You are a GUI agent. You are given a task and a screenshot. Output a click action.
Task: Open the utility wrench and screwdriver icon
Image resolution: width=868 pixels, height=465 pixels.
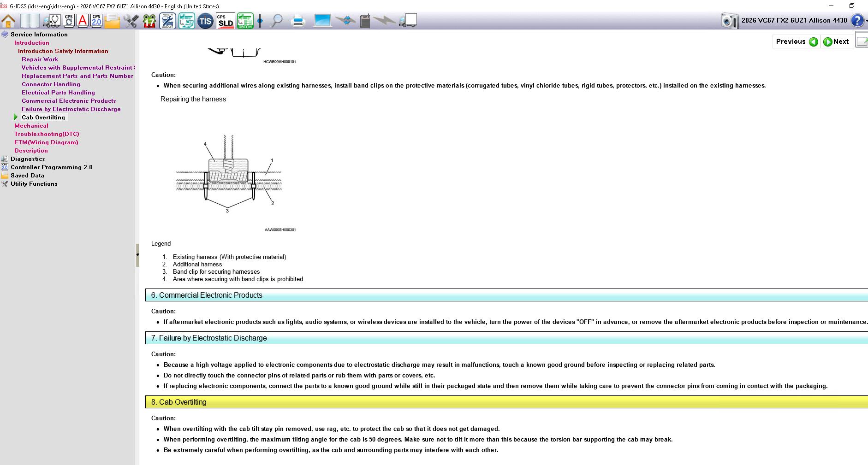(x=131, y=21)
